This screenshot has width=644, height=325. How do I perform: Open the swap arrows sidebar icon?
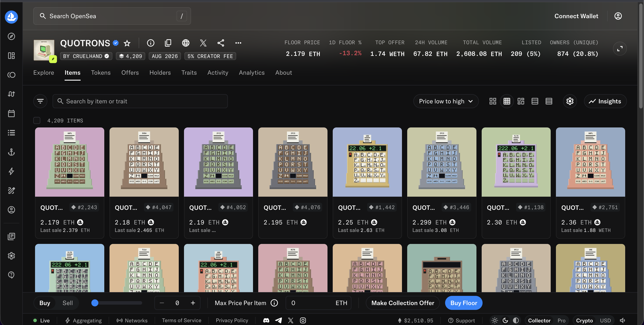(x=11, y=94)
